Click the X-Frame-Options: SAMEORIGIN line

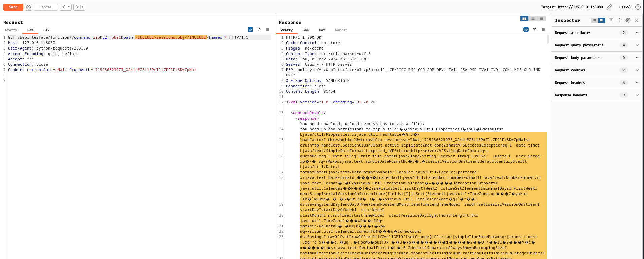pos(318,80)
